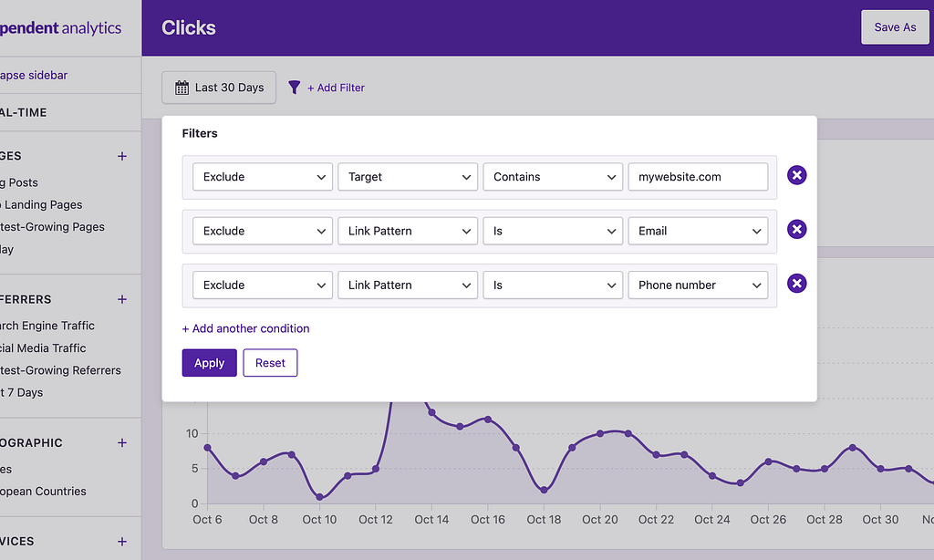Screen dimensions: 934x560
Task: Select Search Engine Traffic in the sidebar
Action: [x=47, y=326]
